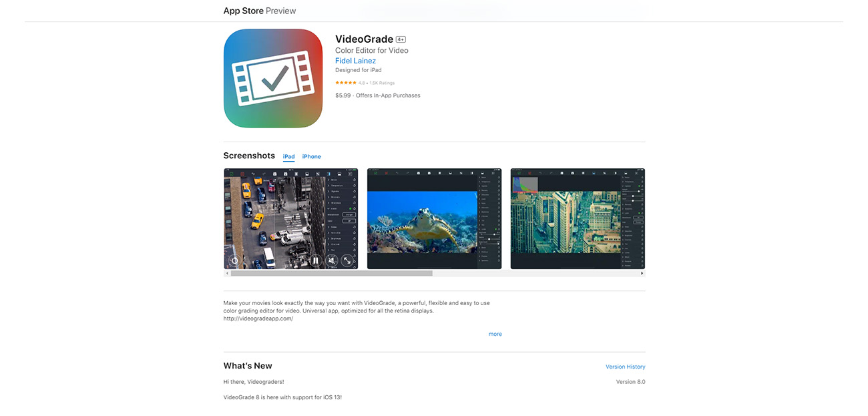Open the Fidel Lainez developer page
868x416 pixels.
(x=355, y=60)
